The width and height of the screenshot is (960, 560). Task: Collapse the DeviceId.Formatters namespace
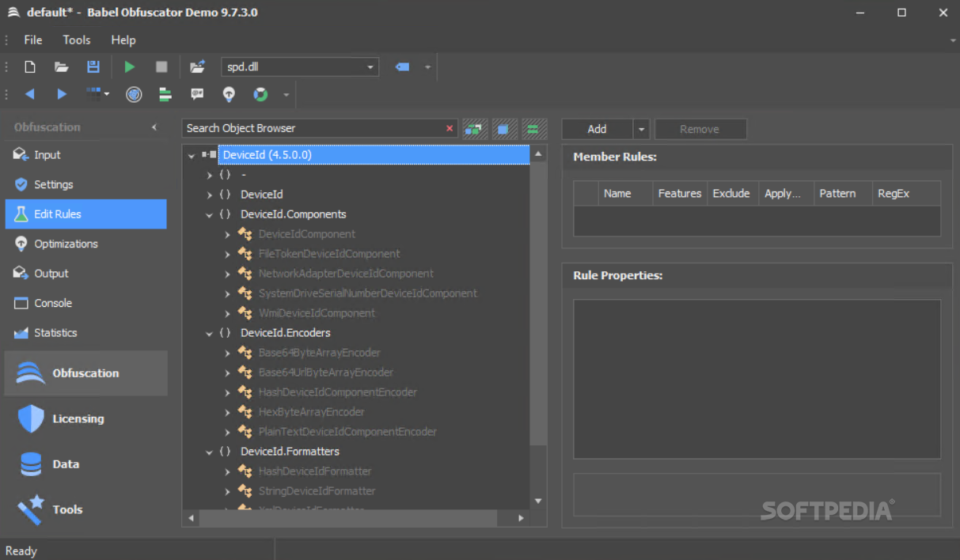pos(209,452)
